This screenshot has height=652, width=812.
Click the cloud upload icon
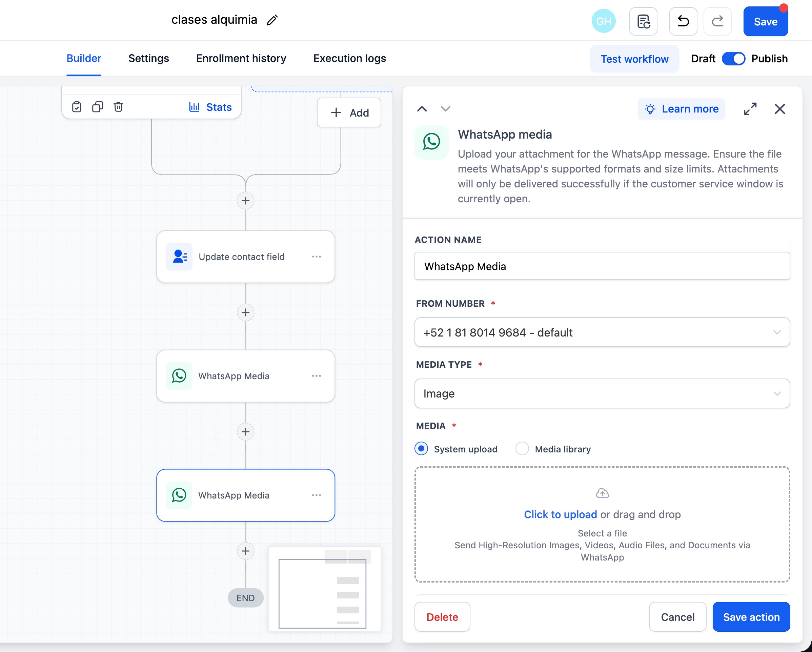(x=602, y=493)
